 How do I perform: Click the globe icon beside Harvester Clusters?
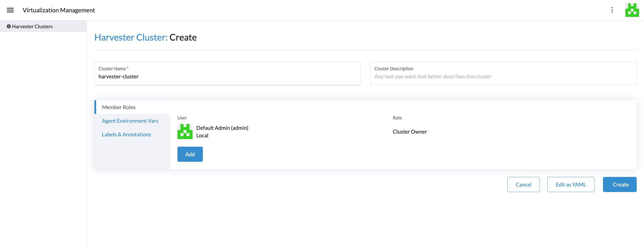[x=9, y=26]
